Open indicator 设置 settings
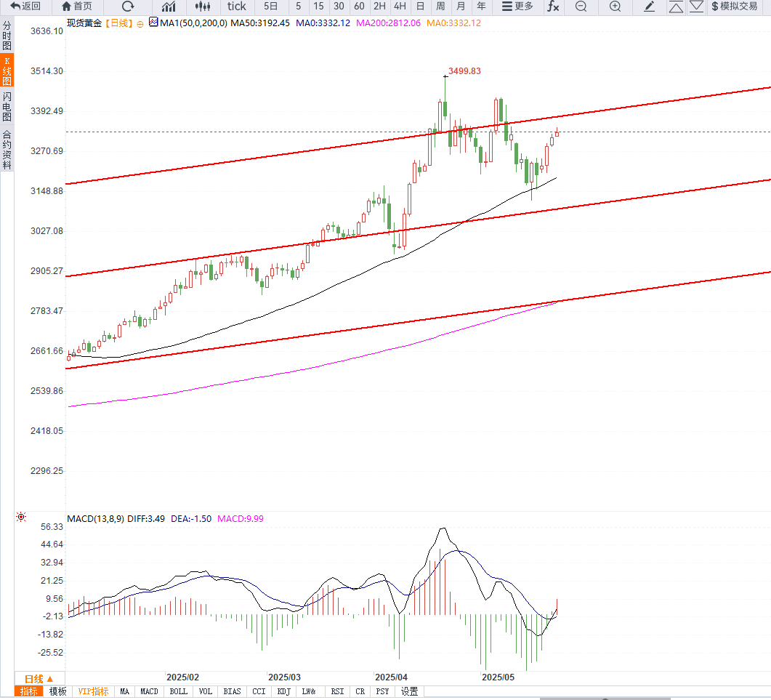 click(x=409, y=691)
